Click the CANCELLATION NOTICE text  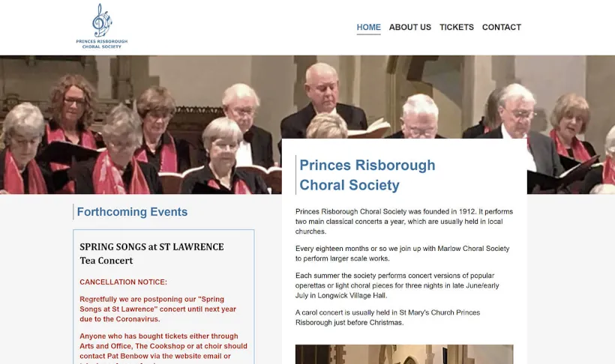[123, 282]
